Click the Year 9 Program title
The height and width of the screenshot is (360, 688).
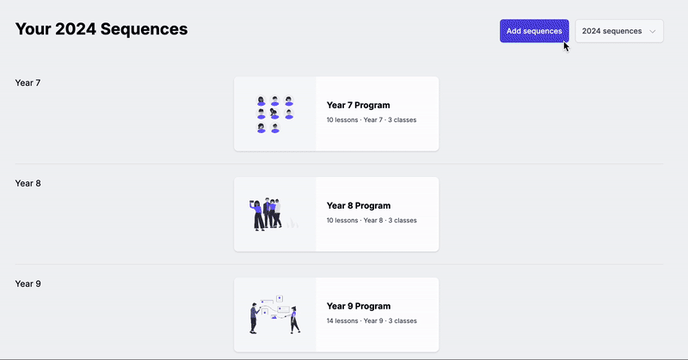pyautogui.click(x=358, y=306)
